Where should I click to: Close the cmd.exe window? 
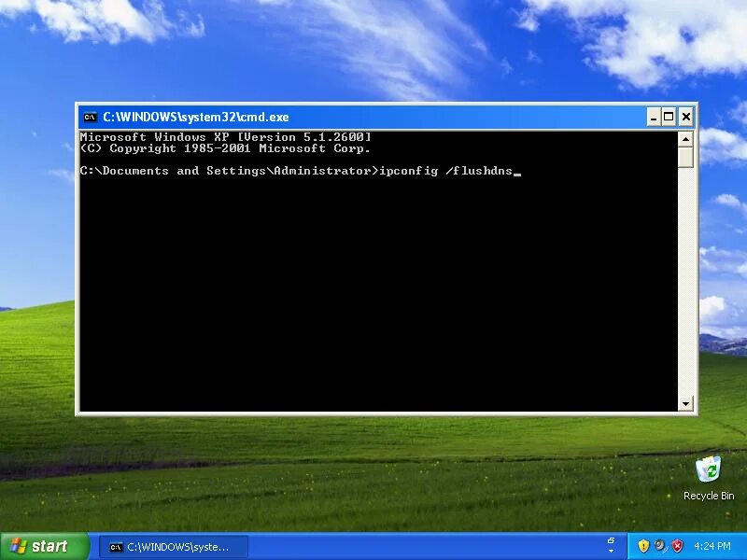click(686, 117)
